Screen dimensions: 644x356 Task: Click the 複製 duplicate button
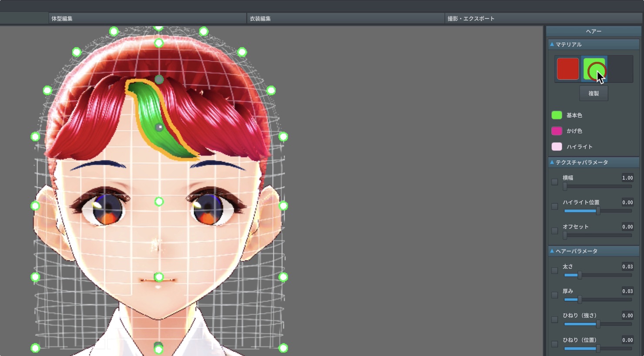(x=594, y=93)
